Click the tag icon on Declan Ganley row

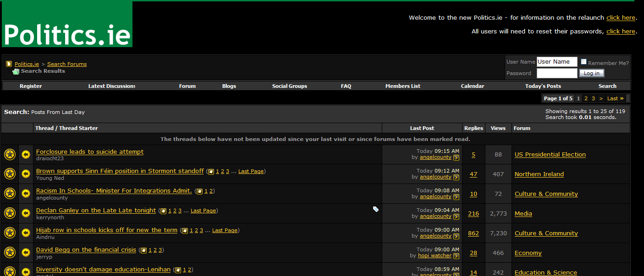pos(376,209)
